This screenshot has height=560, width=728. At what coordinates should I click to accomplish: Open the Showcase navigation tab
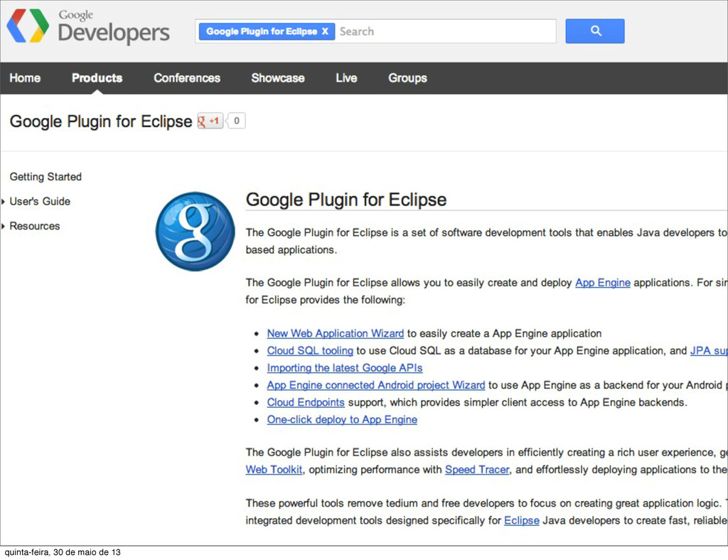pyautogui.click(x=278, y=78)
